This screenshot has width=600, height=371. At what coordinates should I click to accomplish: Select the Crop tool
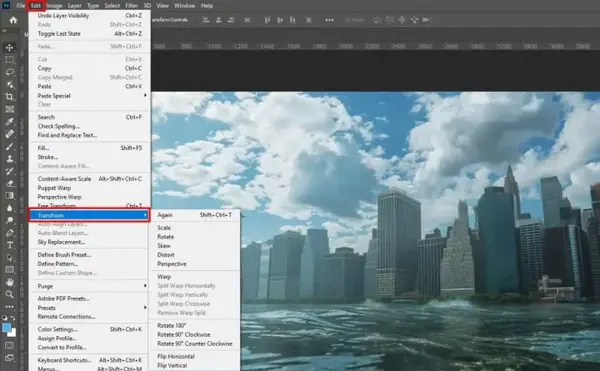10,97
